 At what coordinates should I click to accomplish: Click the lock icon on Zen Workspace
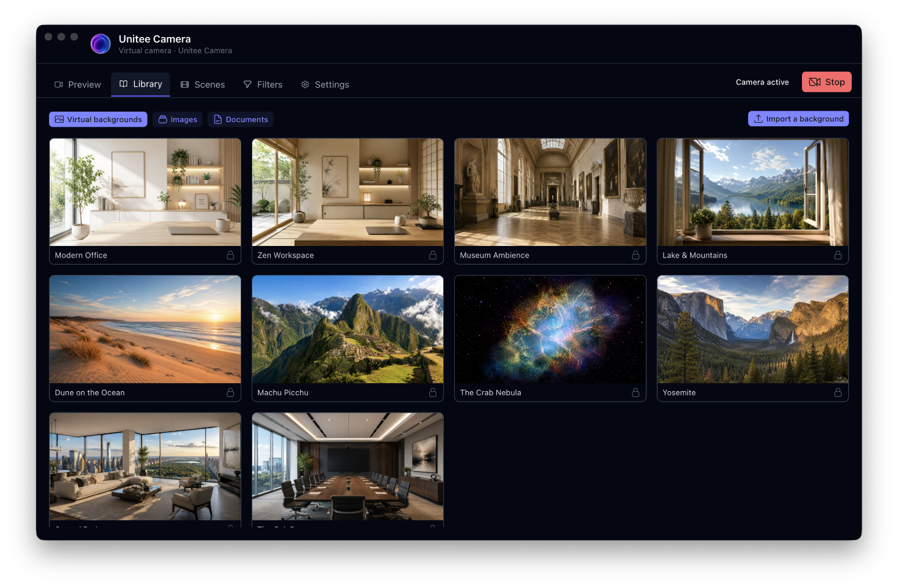point(433,255)
